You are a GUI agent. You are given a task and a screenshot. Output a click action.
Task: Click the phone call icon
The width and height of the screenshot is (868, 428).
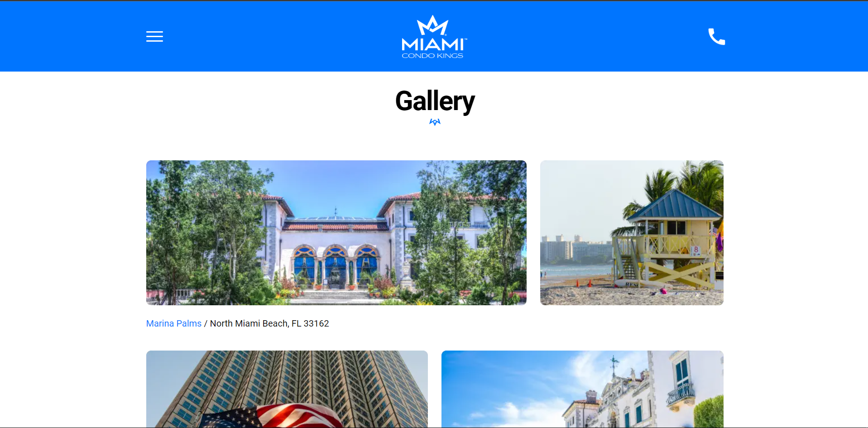coord(716,36)
